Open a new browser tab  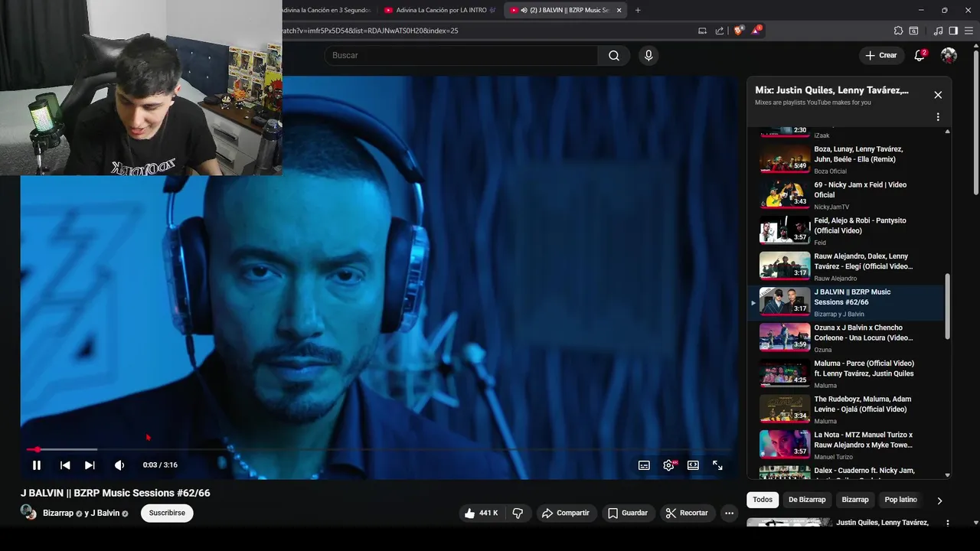(638, 10)
